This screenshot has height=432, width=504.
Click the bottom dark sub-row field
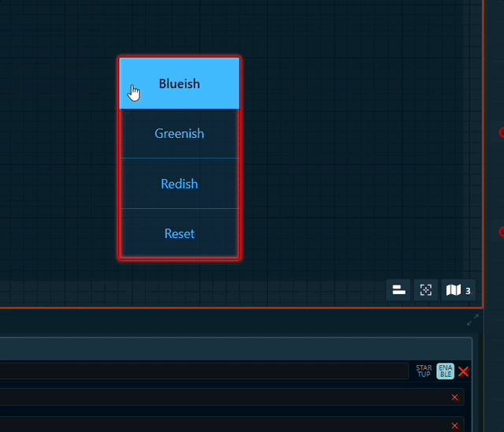(x=220, y=424)
